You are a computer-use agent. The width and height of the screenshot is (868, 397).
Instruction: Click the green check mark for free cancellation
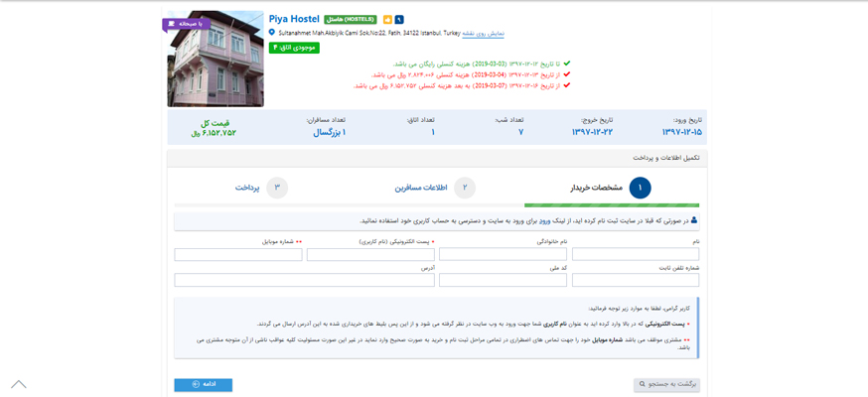coord(567,64)
